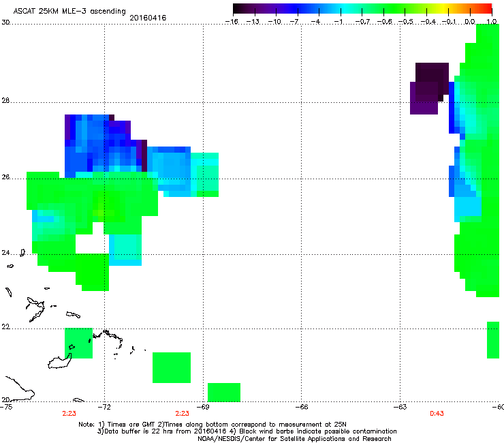Screen dimensions: 504x443
Task: Click the note line "Times are GMT"
Action: 212,425
